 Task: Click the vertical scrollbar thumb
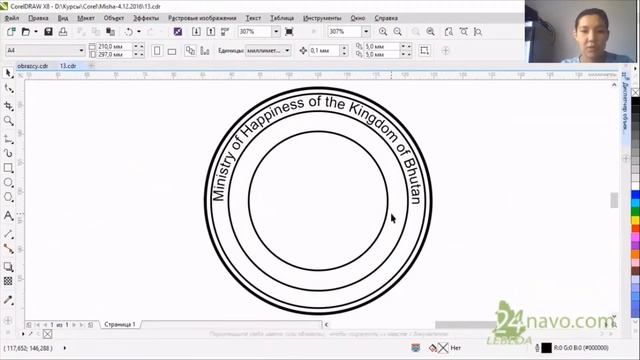tap(614, 200)
